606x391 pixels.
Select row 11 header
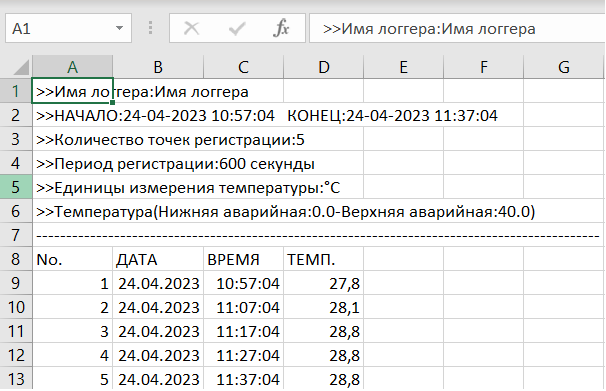[16, 331]
